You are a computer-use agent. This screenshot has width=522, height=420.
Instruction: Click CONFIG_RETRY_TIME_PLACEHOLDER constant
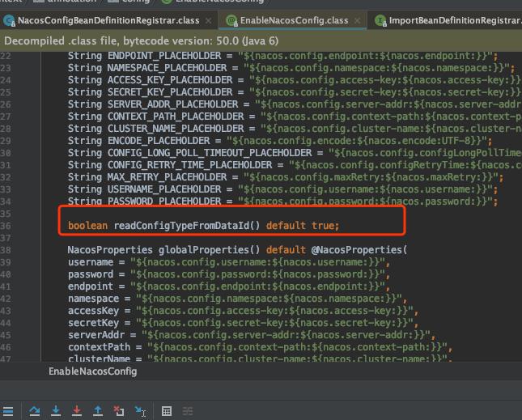click(189, 165)
